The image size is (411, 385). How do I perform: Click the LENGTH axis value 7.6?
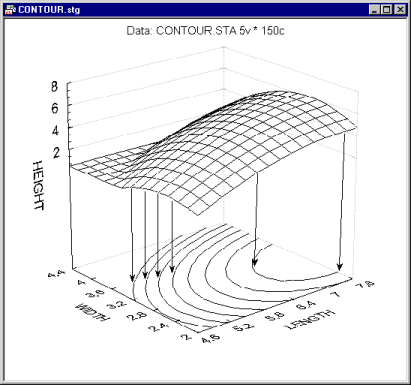point(365,284)
